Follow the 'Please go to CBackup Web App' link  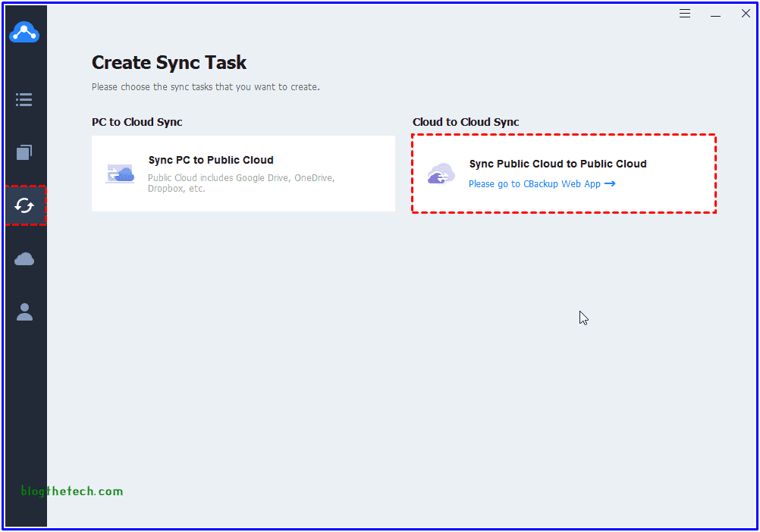click(534, 184)
